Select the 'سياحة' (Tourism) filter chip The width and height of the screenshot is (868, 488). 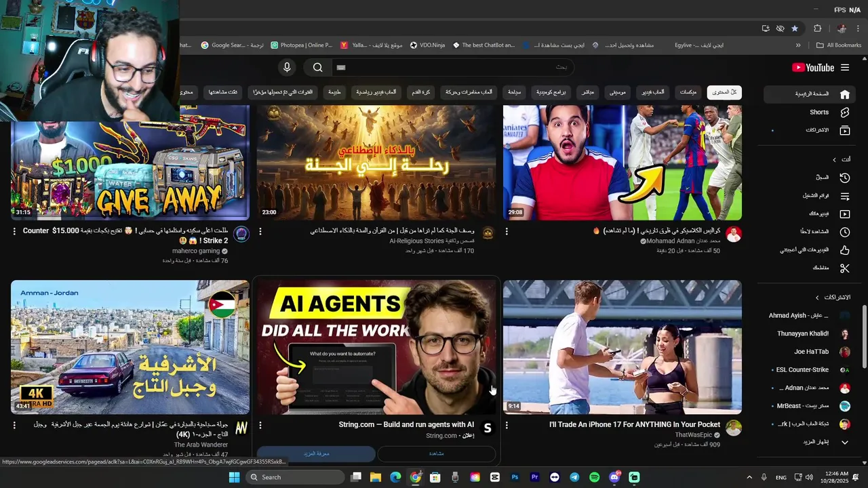(x=515, y=92)
